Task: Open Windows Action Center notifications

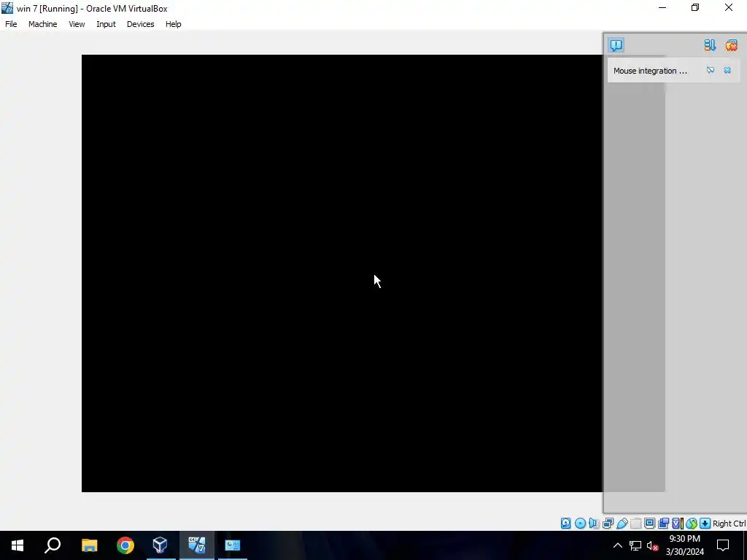Action: [x=723, y=545]
